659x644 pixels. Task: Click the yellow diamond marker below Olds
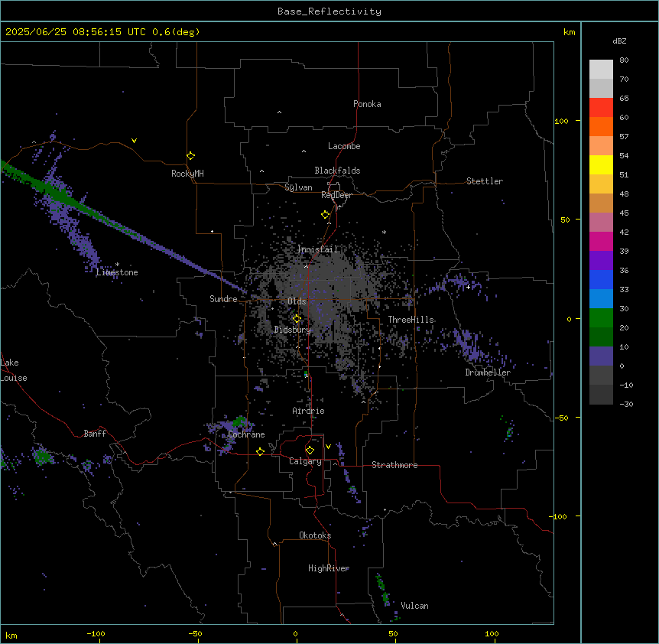point(297,319)
